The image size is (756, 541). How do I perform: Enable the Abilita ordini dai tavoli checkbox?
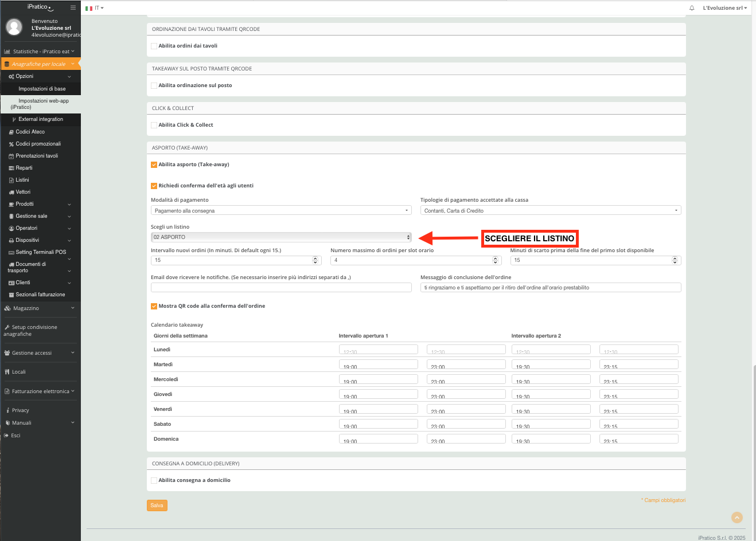(x=154, y=46)
